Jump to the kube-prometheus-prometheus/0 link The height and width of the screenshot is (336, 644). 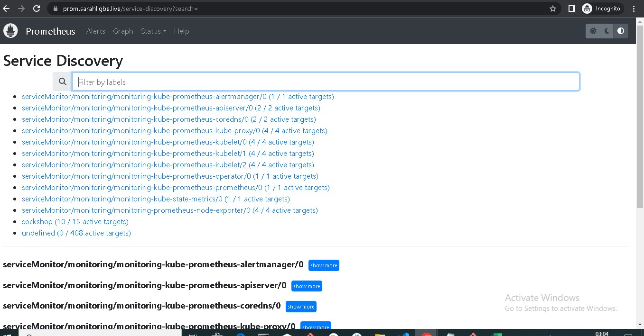(176, 188)
